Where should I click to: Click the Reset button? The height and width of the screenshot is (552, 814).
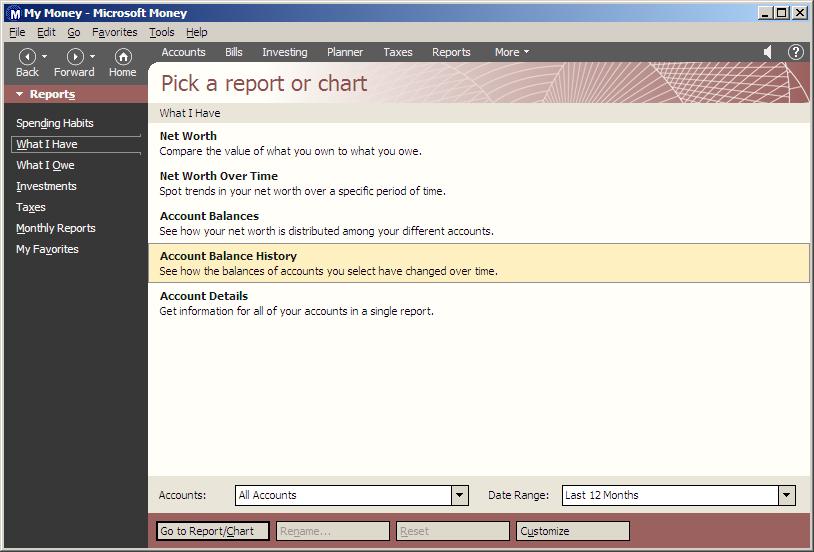(x=453, y=531)
